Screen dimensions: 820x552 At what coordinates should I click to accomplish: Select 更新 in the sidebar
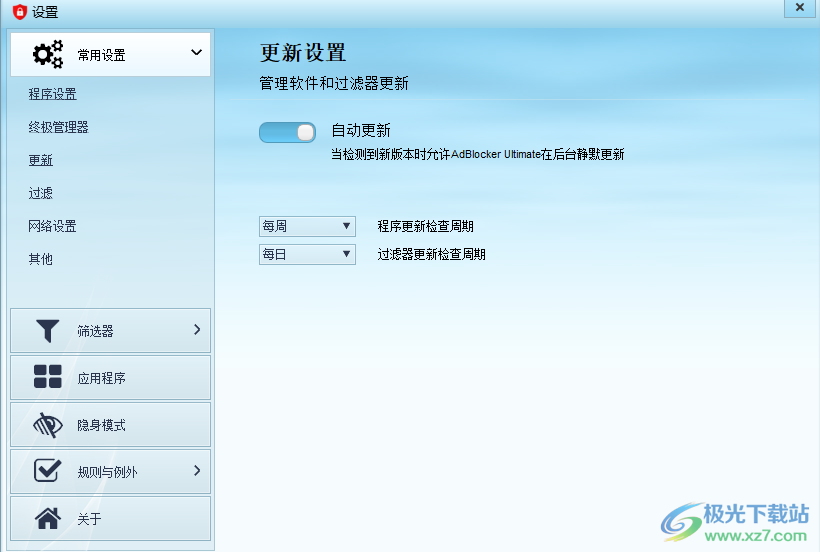(40, 160)
